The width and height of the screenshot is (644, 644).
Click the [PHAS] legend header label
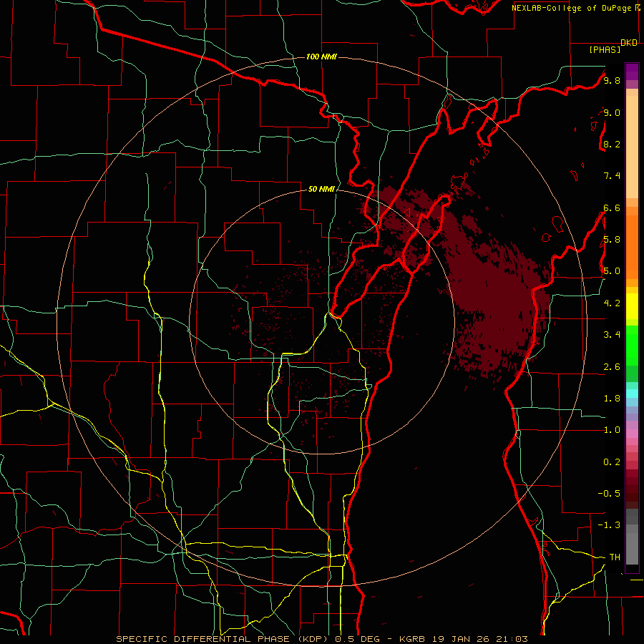point(605,49)
